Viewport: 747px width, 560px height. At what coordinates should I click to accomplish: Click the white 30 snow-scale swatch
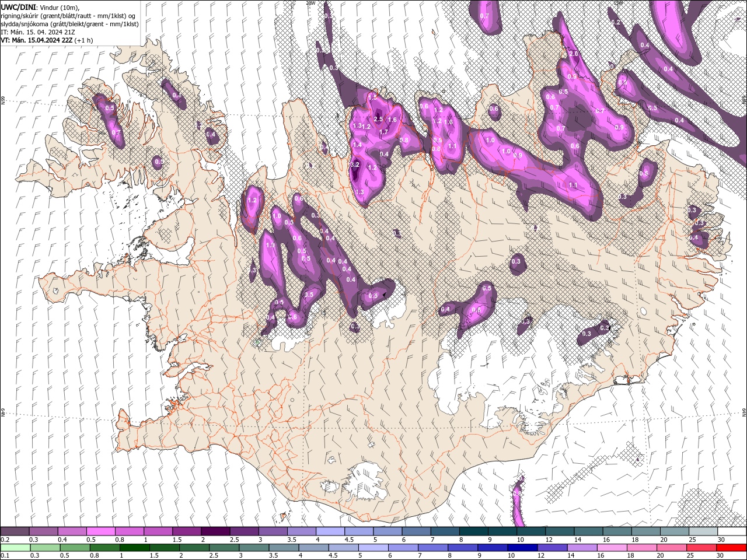point(732,531)
